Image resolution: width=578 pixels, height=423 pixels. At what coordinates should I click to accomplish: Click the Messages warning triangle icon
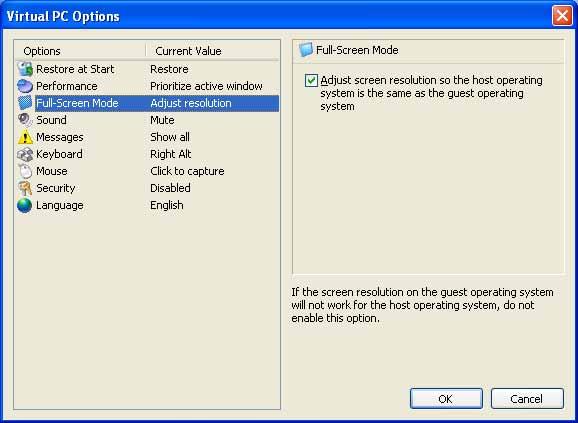point(25,137)
